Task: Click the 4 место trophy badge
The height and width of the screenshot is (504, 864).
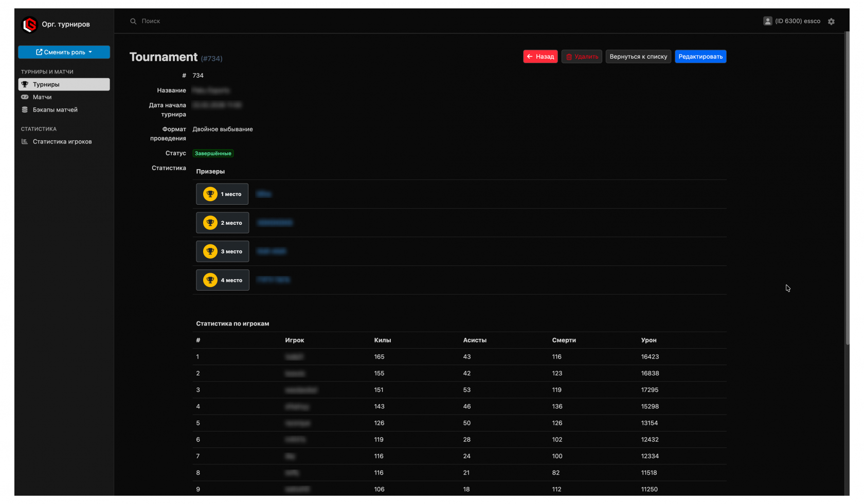Action: click(222, 280)
